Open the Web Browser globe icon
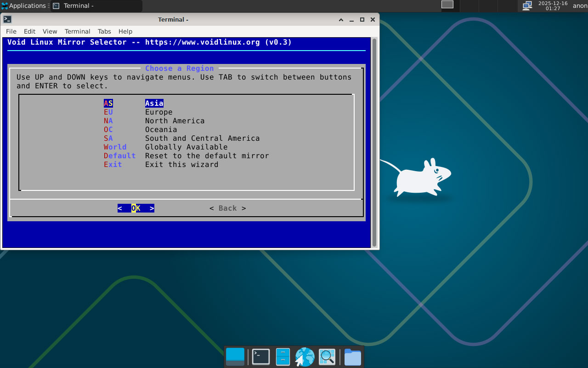Image resolution: width=588 pixels, height=368 pixels. [305, 357]
